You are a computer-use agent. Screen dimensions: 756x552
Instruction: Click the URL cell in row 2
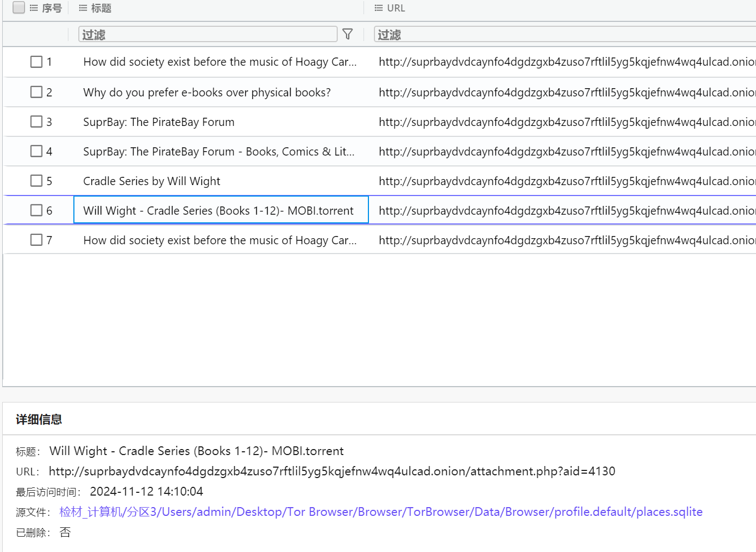[x=567, y=92]
